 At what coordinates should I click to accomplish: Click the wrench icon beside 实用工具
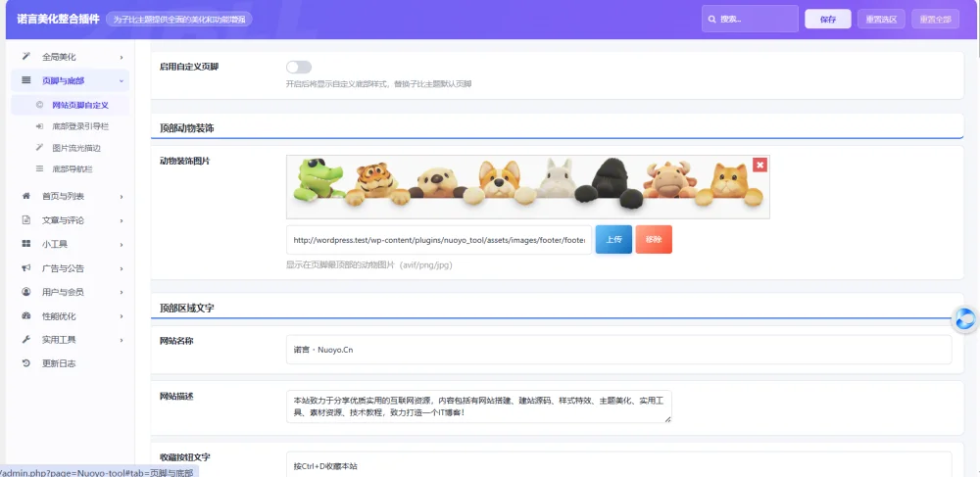[x=26, y=340]
